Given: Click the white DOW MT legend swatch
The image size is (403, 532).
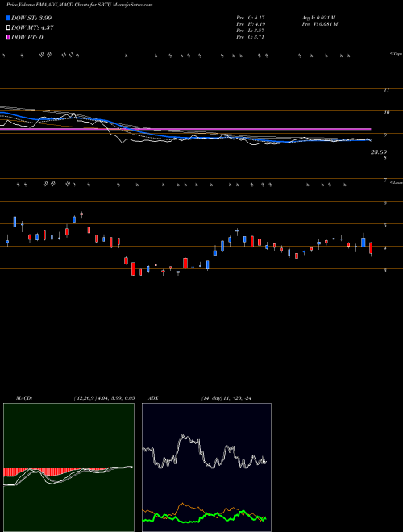Looking at the screenshot, I should point(8,28).
